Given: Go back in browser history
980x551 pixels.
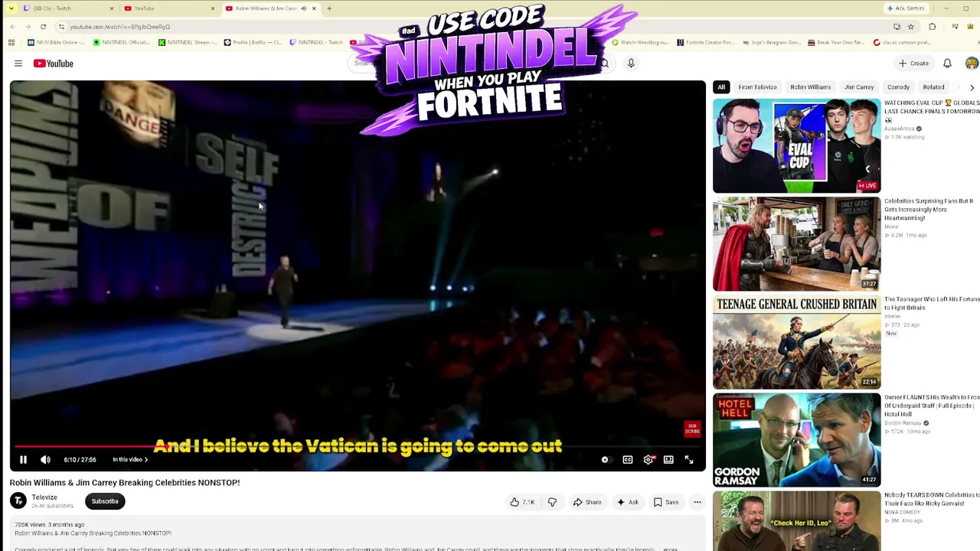Looking at the screenshot, I should pos(12,27).
